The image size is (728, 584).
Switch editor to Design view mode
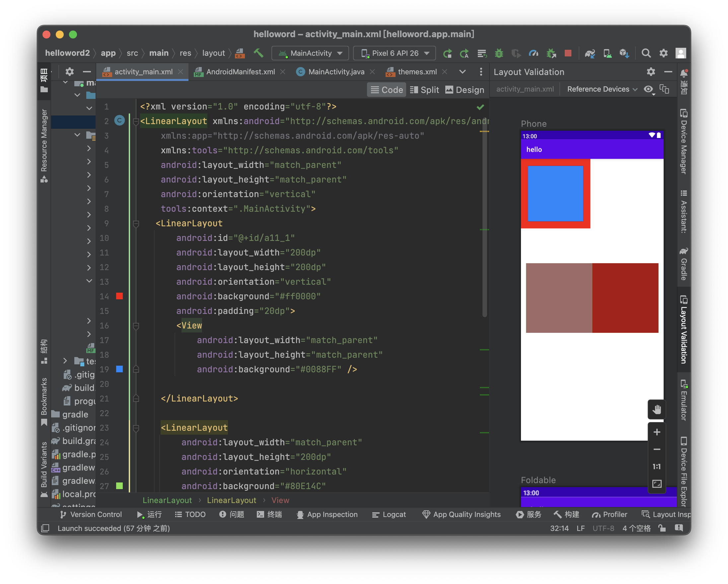465,90
